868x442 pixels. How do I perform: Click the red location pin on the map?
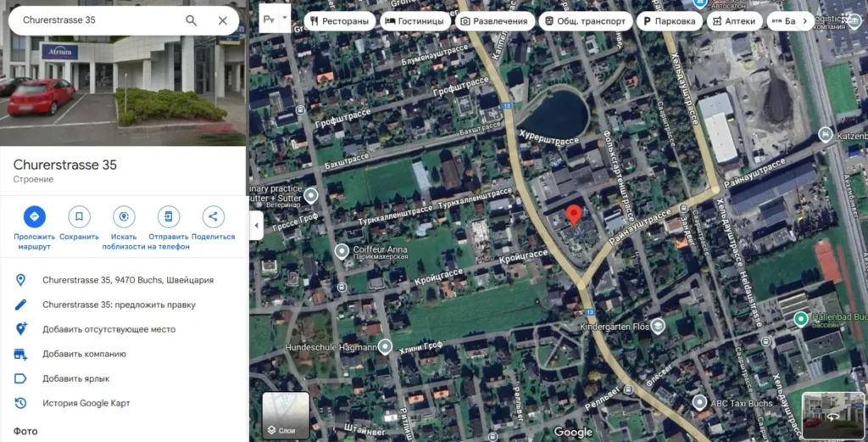(574, 215)
